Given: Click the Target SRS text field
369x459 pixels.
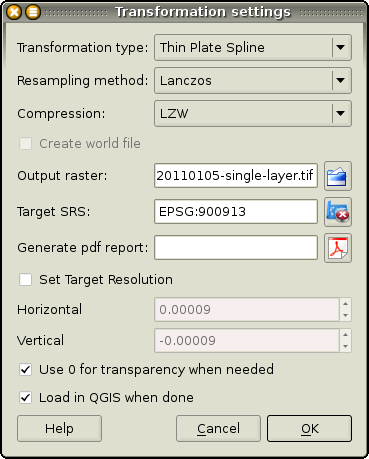Looking at the screenshot, I should pyautogui.click(x=236, y=212).
